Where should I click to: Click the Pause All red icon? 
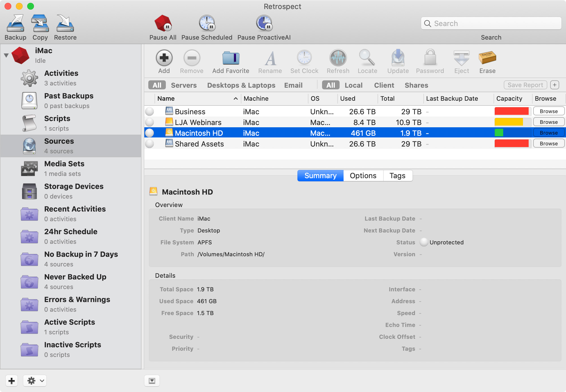pyautogui.click(x=163, y=23)
